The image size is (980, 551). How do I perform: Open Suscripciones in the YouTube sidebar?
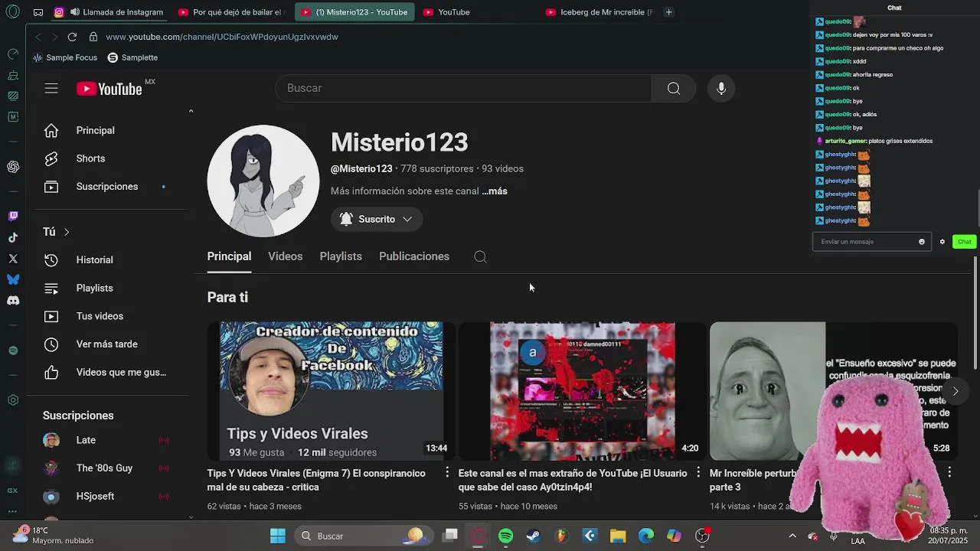[107, 187]
